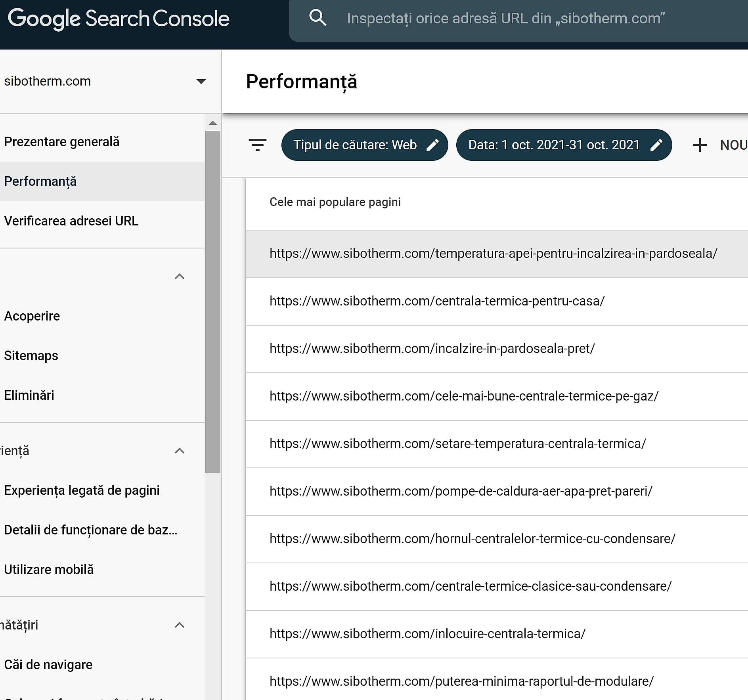The image size is (748, 700).
Task: Open Eliminări in the sidebar
Action: tap(102, 395)
